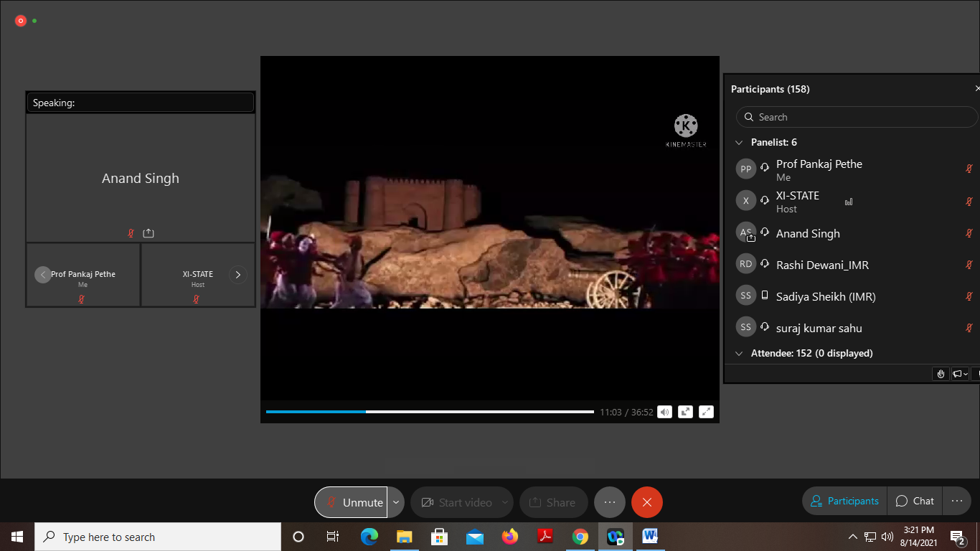Click the SS avatar of Sadiya Sheikh (IMR)
Viewport: 980px width, 551px height.
(x=746, y=296)
